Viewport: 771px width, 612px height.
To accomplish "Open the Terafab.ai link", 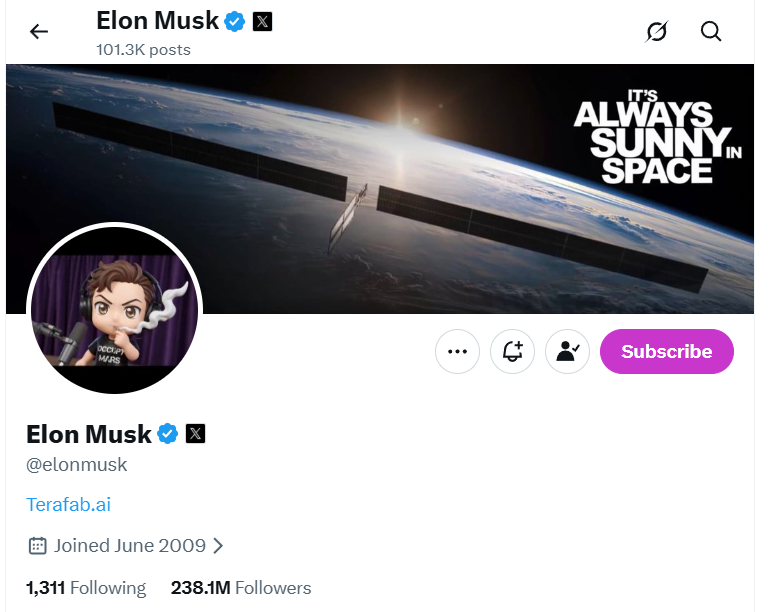I will [68, 505].
